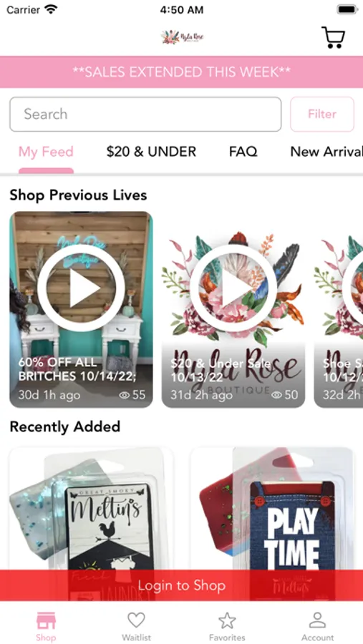The image size is (363, 644).
Task: Open the Shop storefront icon
Action: (x=46, y=620)
